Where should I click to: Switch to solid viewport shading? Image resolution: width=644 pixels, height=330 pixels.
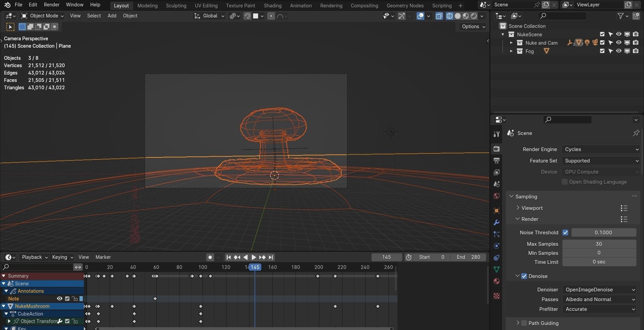click(458, 16)
